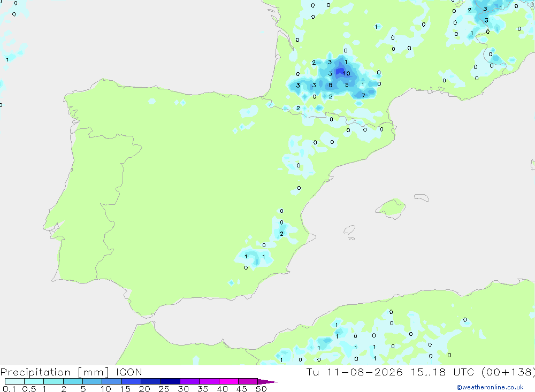This screenshot has width=535, height=392.
Task: Click the "ICON" model name label
Action: 129,372
